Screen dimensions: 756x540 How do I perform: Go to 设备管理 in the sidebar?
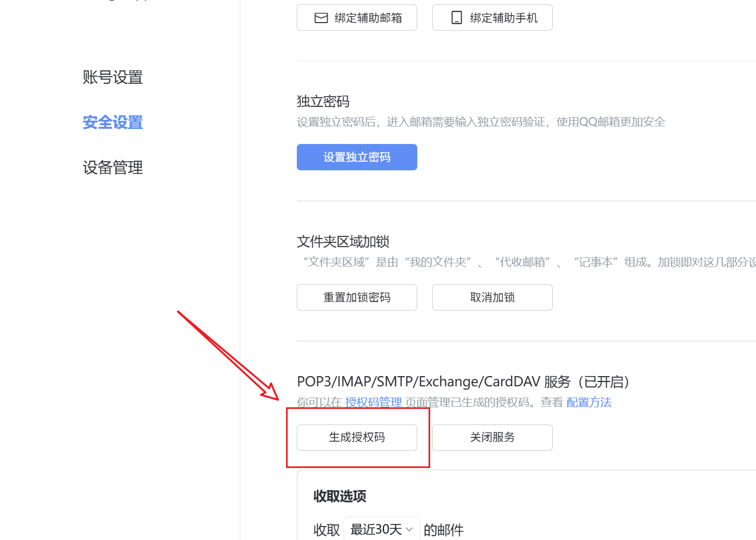click(113, 168)
